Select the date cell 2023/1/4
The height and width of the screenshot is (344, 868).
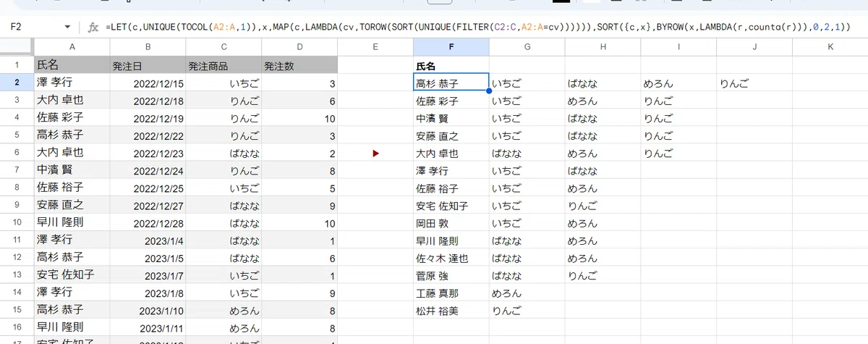pyautogui.click(x=148, y=240)
